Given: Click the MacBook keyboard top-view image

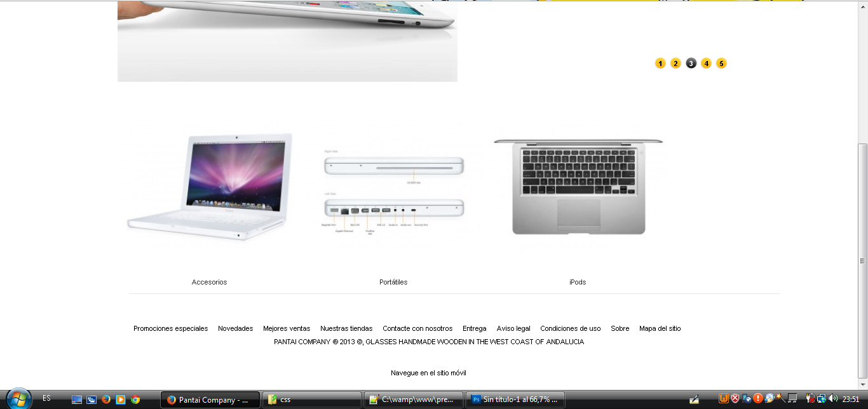Looking at the screenshot, I should coord(578,187).
